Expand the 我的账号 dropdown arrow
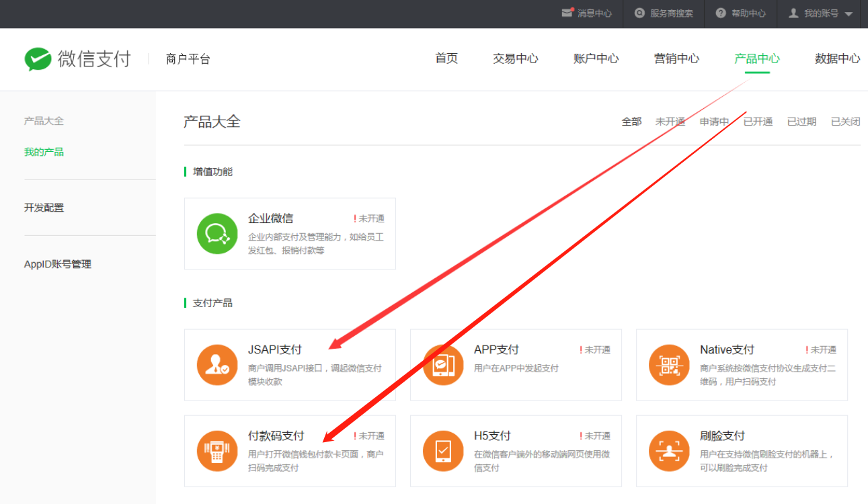Viewport: 868px width, 504px height. coord(849,14)
